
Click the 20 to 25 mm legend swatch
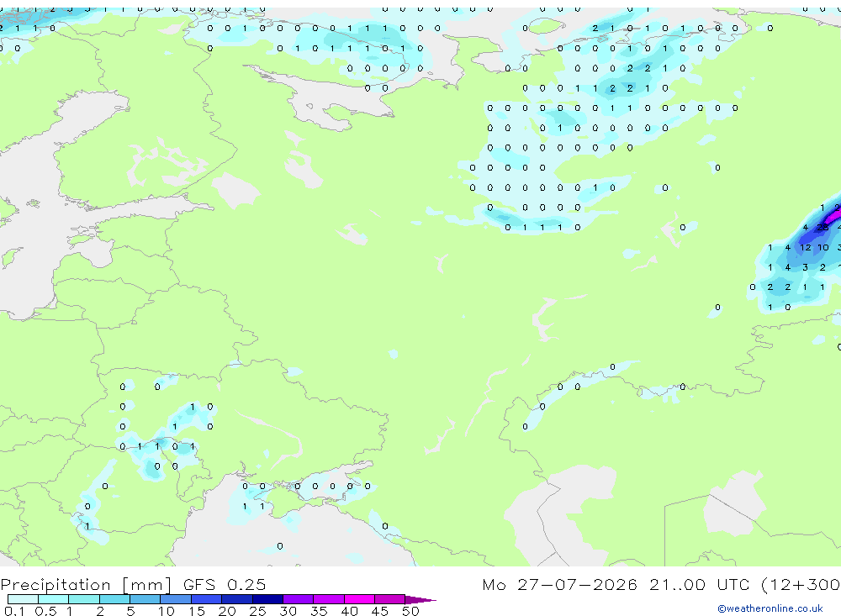pyautogui.click(x=236, y=599)
